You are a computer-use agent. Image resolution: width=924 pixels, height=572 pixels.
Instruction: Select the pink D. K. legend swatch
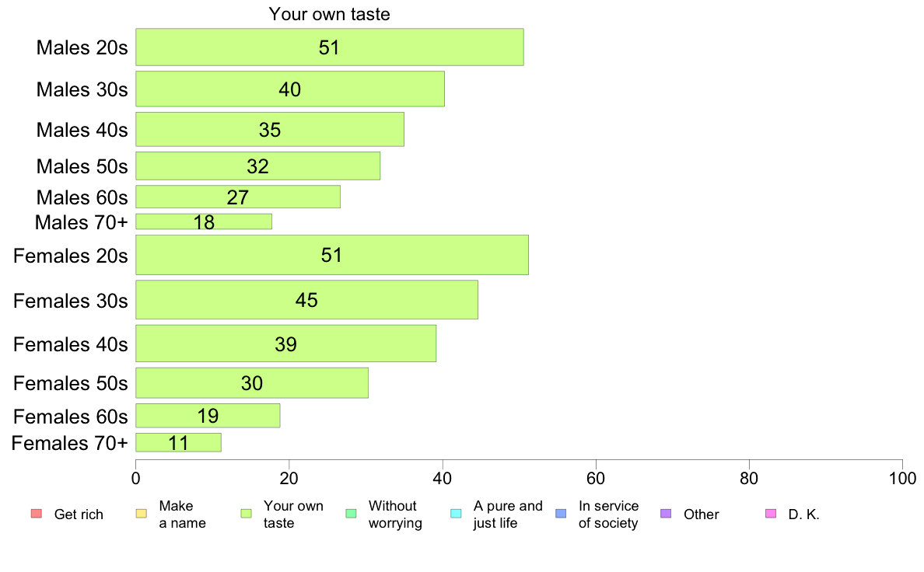[x=771, y=514]
